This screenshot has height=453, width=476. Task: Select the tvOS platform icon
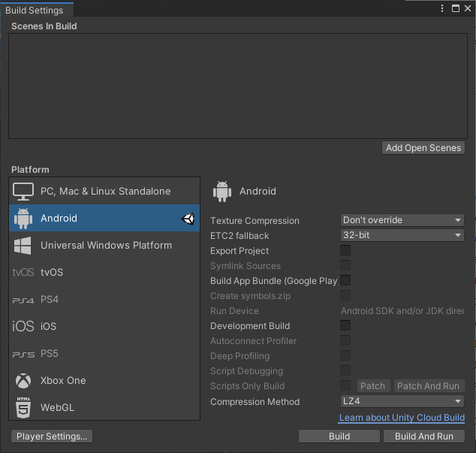tap(23, 273)
